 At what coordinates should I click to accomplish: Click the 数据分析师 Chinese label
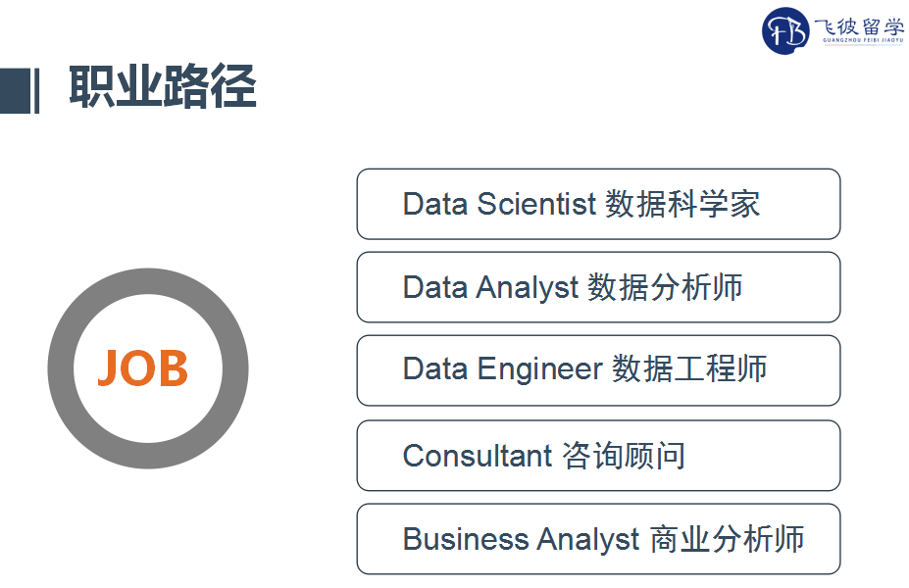(x=665, y=287)
